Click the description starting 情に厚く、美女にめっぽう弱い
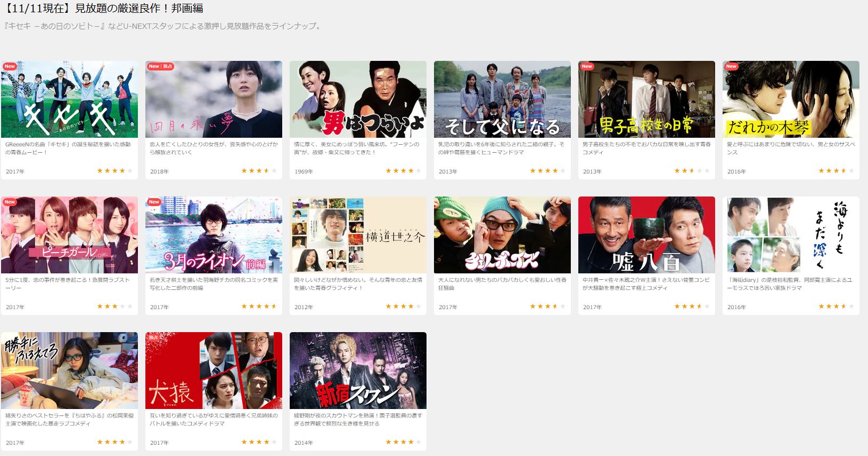Viewport: 868px width, 456px height. (356, 148)
